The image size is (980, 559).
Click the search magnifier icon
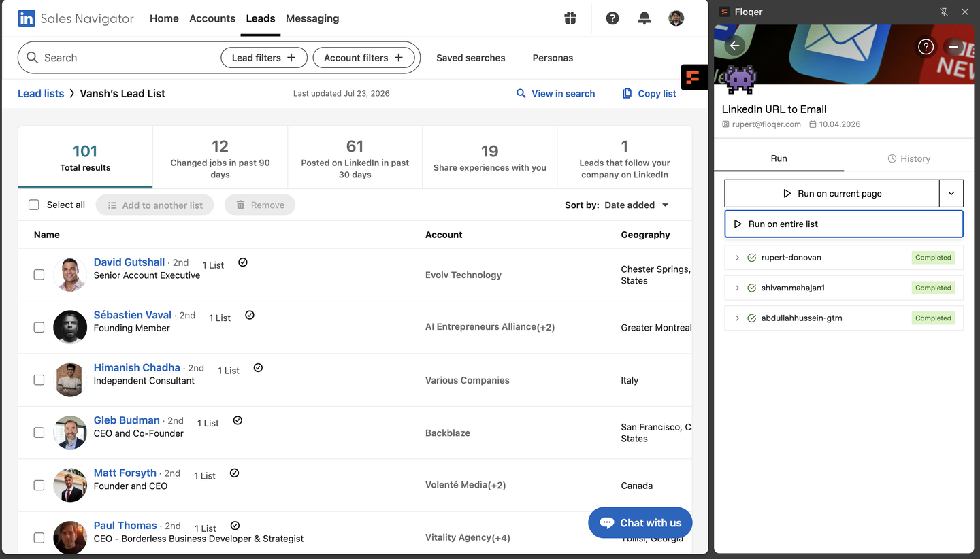pos(32,58)
